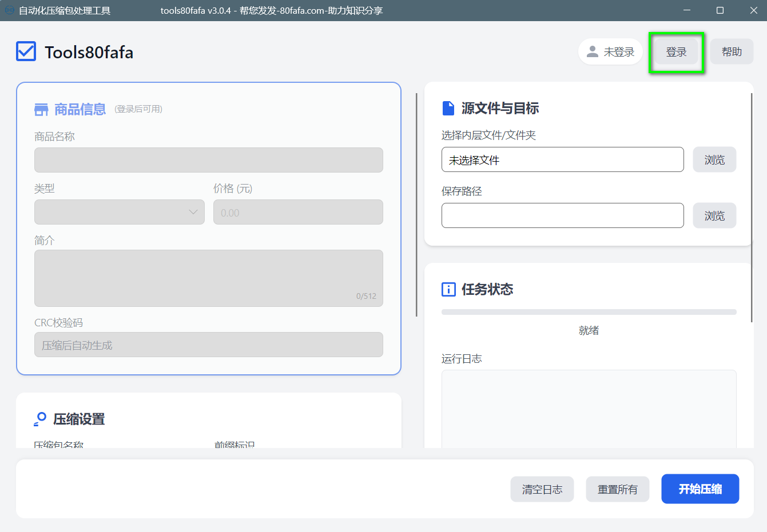The image size is (767, 532).
Task: Click the chevron arrow in 类型 combo box
Action: [193, 212]
